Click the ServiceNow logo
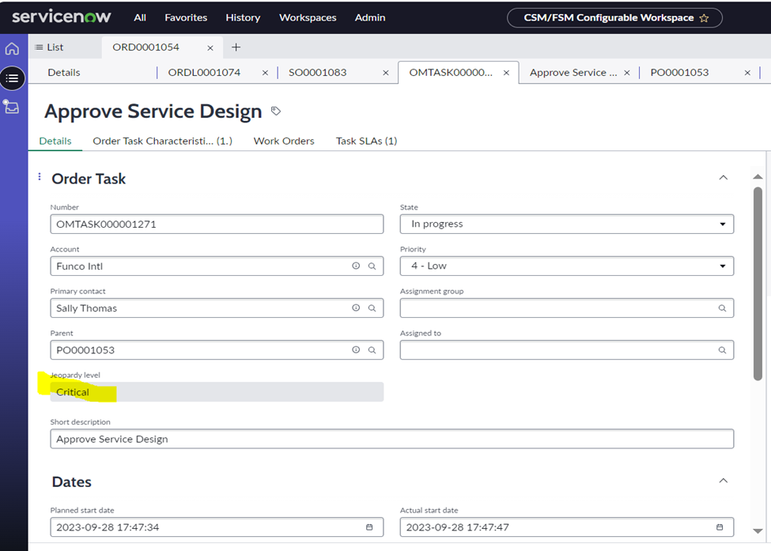This screenshot has height=551, width=771. 61,17
